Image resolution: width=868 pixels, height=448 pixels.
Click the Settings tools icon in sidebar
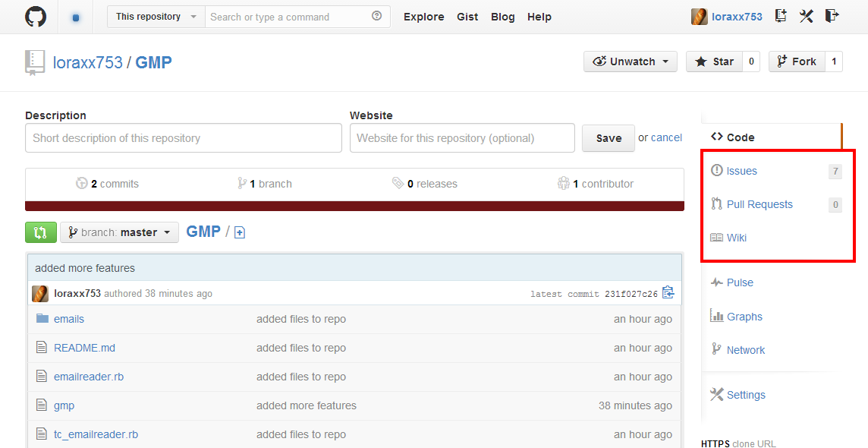point(717,394)
